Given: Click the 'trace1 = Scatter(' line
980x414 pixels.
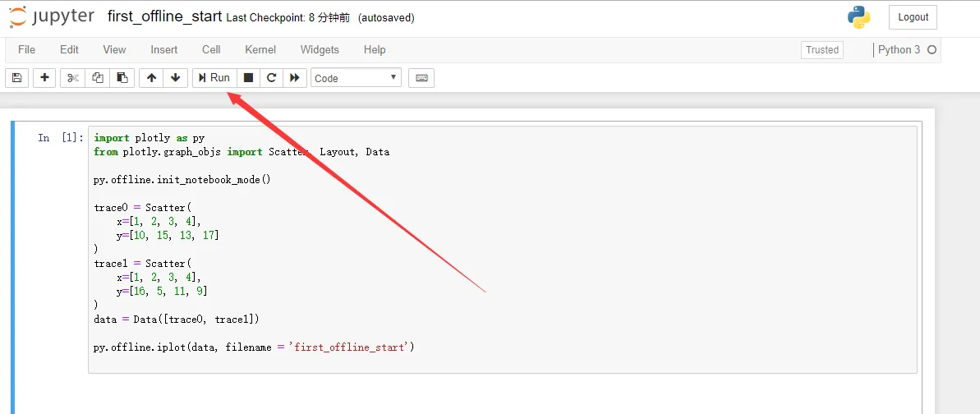Looking at the screenshot, I should pyautogui.click(x=143, y=264).
